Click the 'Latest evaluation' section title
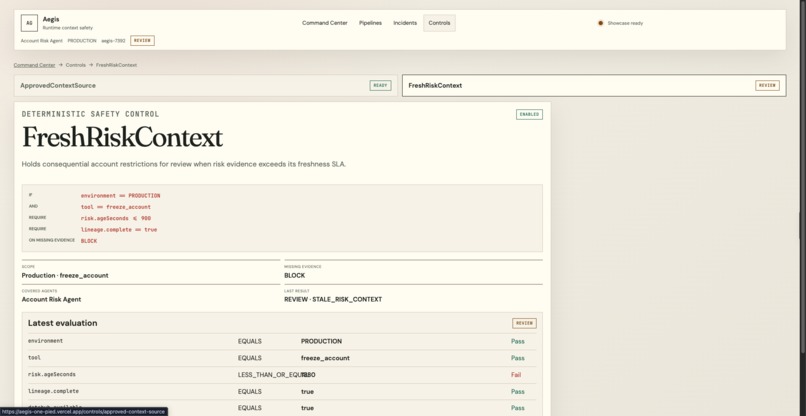806x416 pixels. point(62,323)
